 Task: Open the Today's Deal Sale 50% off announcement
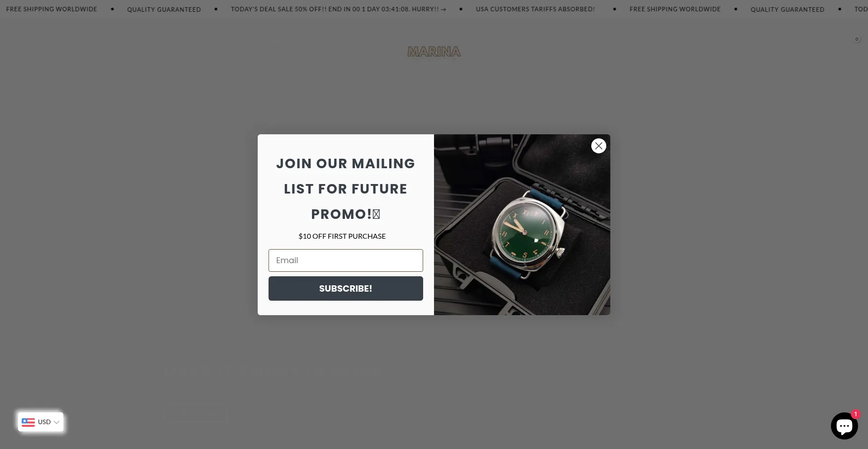338,9
